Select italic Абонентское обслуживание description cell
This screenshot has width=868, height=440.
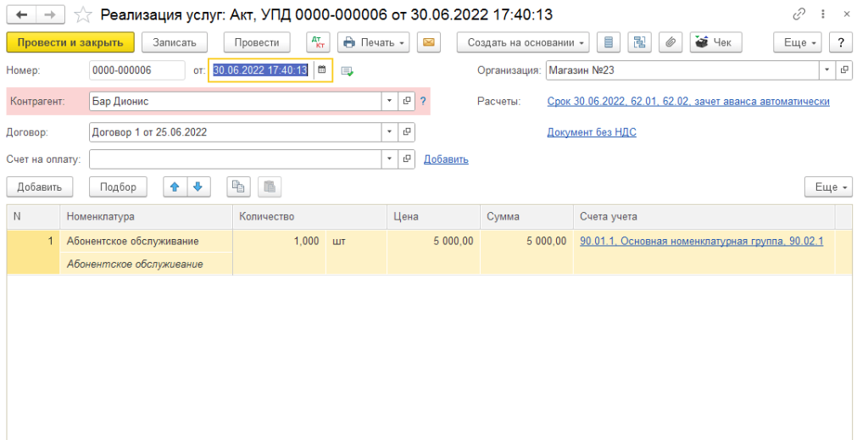pos(146,264)
